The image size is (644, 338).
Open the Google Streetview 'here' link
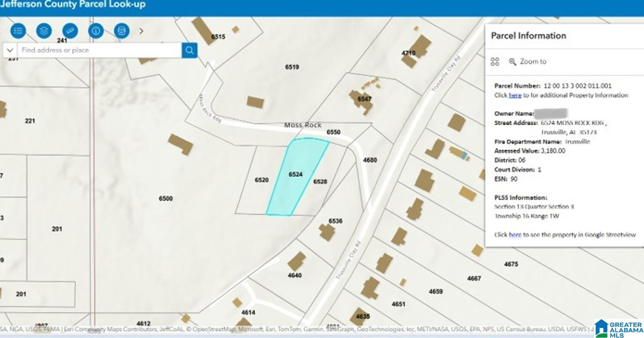coord(515,235)
